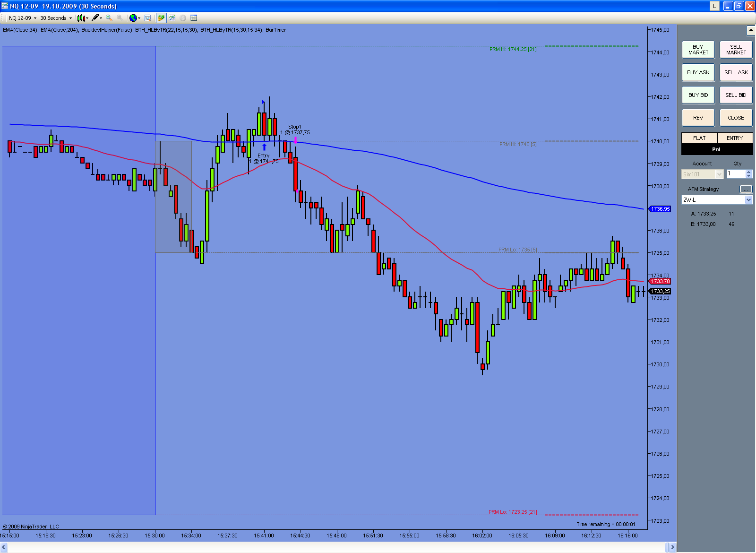Click the BUY MARKET button
Image resolution: width=756 pixels, height=553 pixels.
tap(698, 50)
